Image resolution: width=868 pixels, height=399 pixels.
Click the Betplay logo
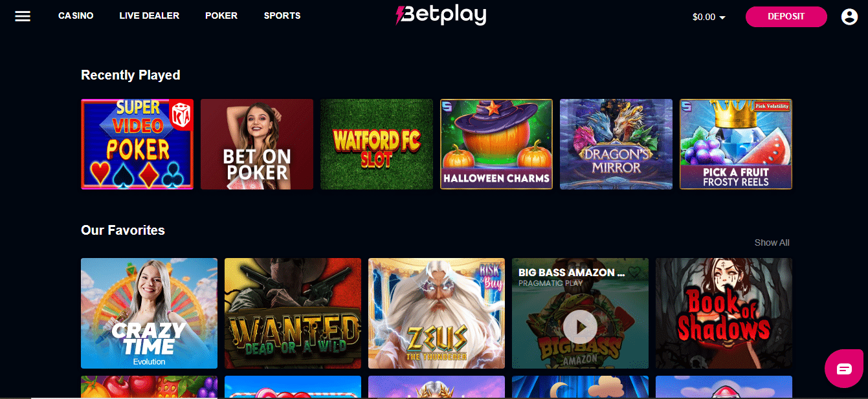point(441,15)
